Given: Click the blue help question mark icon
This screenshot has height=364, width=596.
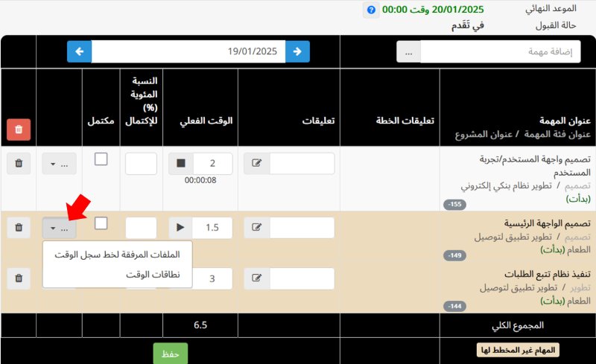Looking at the screenshot, I should pos(371,10).
